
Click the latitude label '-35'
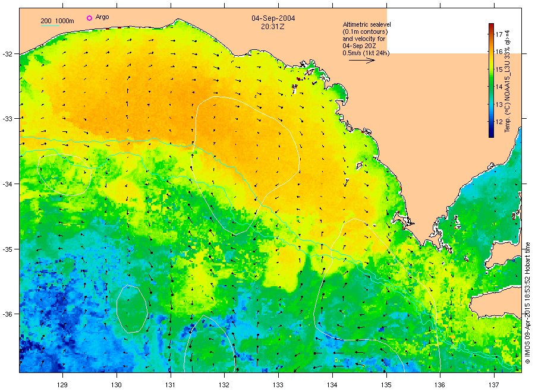coord(8,249)
